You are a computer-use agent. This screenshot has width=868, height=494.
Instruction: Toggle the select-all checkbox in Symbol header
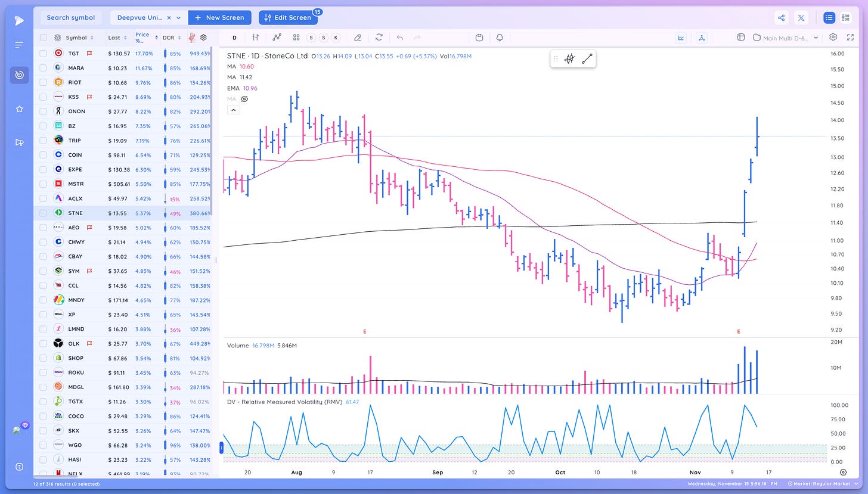[x=43, y=38]
